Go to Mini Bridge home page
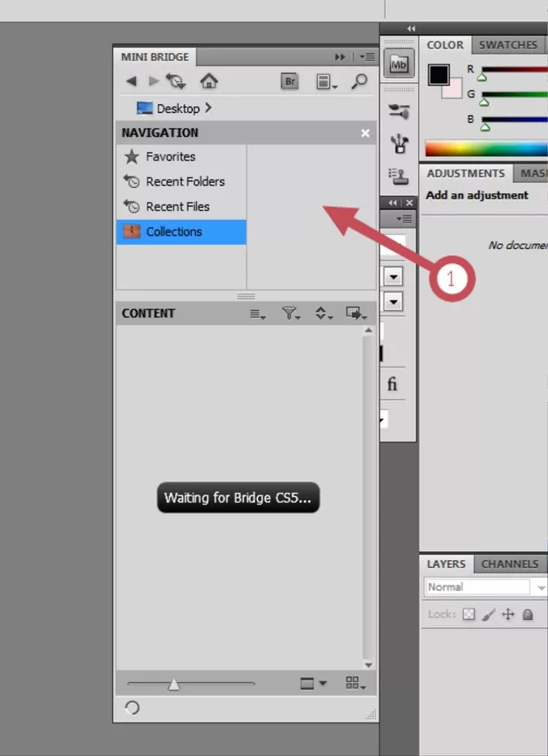548x756 pixels. pos(209,81)
